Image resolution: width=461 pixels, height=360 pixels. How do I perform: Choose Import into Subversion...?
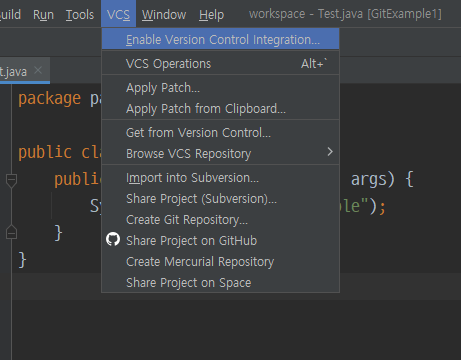coord(220,178)
